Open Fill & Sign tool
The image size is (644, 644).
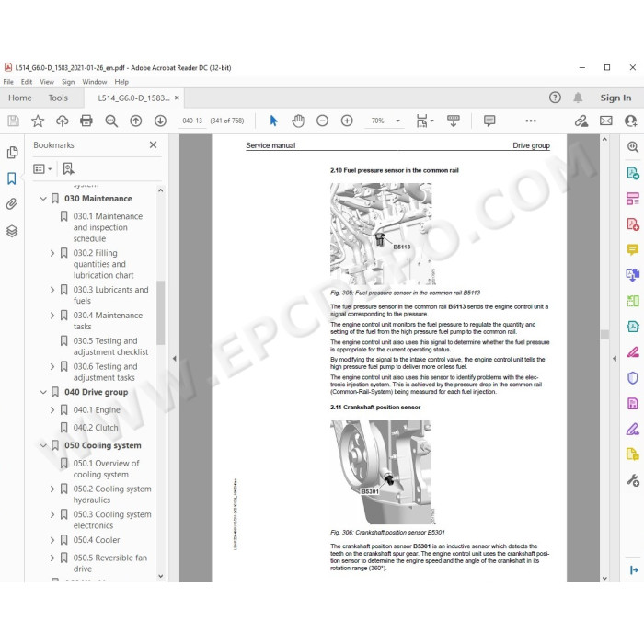(x=633, y=429)
